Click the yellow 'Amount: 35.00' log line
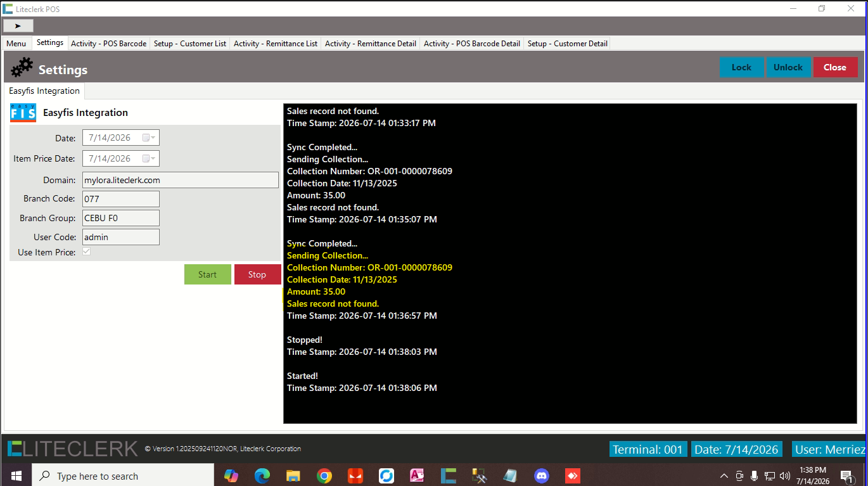Screen dimensions: 868x486 pyautogui.click(x=316, y=291)
